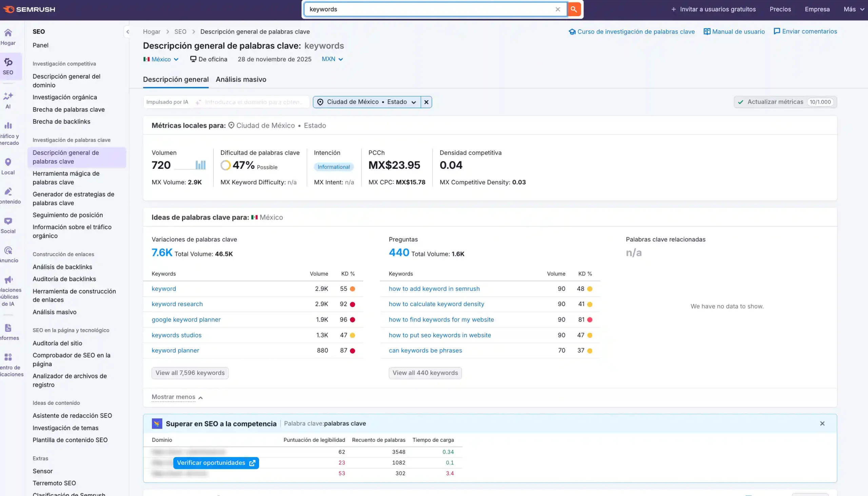Image resolution: width=868 pixels, height=496 pixels.
Task: Open Ciudad de México Estado location dropdown
Action: coord(367,102)
